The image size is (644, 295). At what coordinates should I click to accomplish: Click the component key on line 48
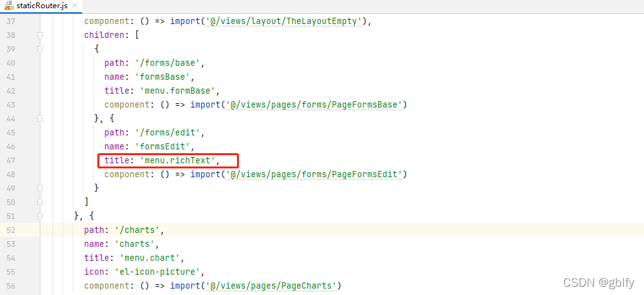127,175
